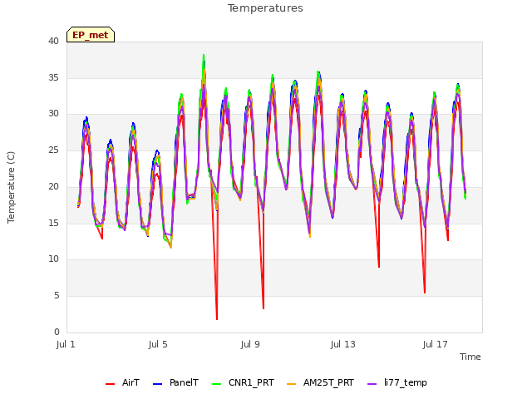Image resolution: width=532 pixels, height=399 pixels.
Task: Click the 0 y-axis tick label
Action: (57, 332)
